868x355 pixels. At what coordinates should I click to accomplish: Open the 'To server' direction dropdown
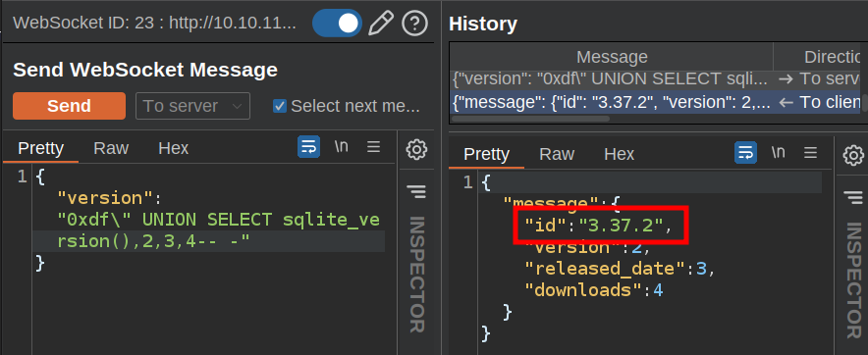click(192, 106)
